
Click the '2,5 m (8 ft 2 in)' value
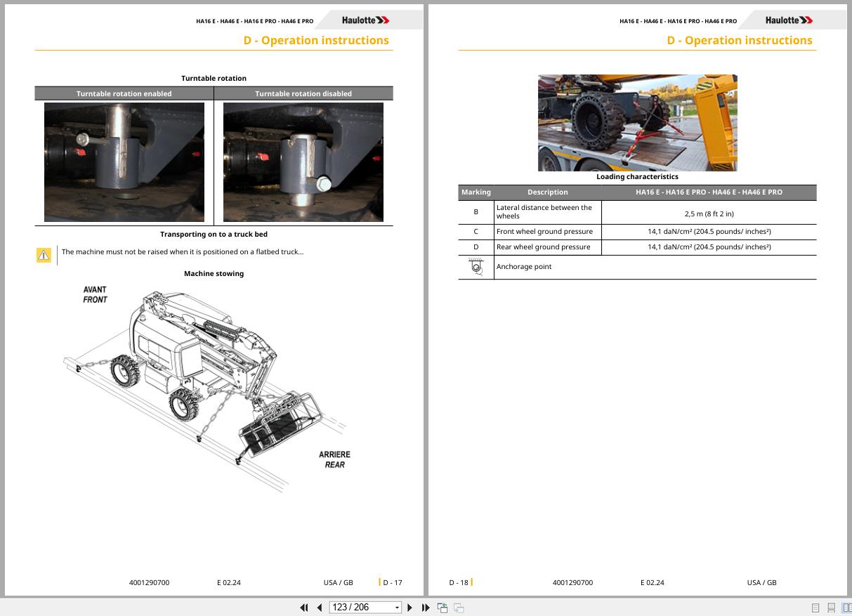point(709,214)
